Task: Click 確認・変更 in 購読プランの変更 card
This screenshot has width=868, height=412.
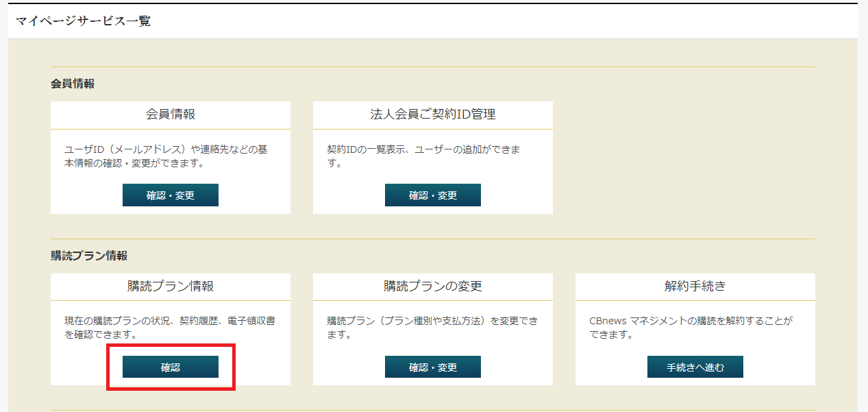Action: [x=432, y=367]
